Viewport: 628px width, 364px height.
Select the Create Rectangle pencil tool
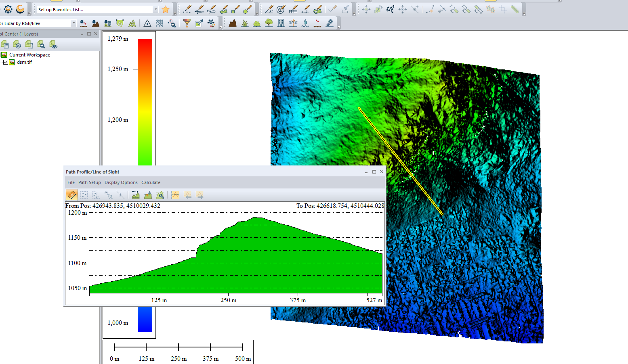(236, 9)
